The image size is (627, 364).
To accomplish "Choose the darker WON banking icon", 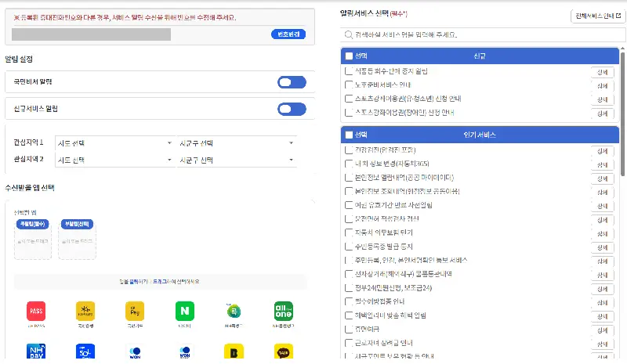I will click(185, 351).
